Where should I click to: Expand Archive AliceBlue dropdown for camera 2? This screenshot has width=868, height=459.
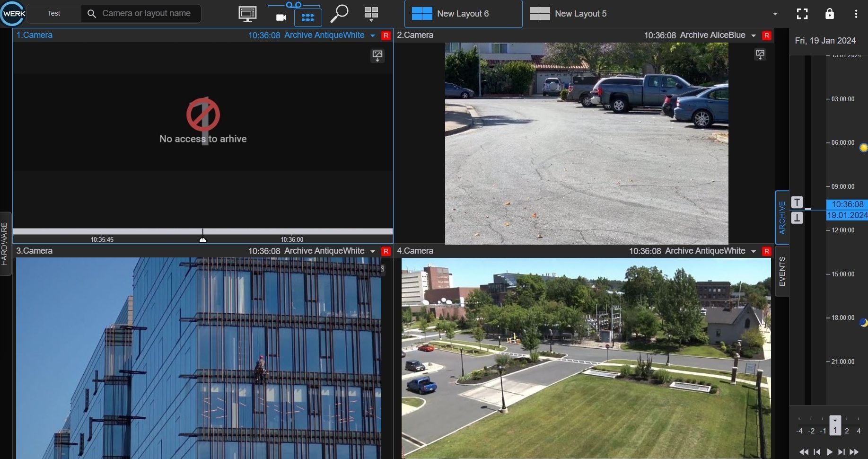coord(754,35)
